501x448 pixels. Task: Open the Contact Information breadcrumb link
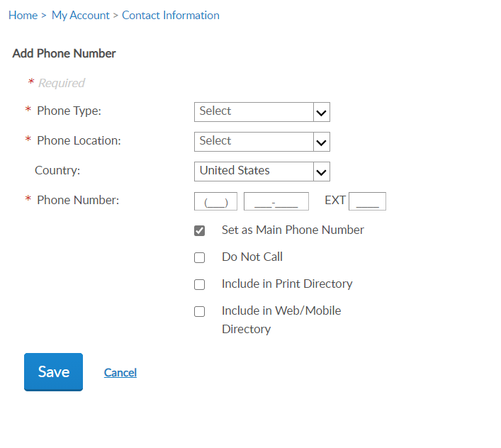[171, 15]
